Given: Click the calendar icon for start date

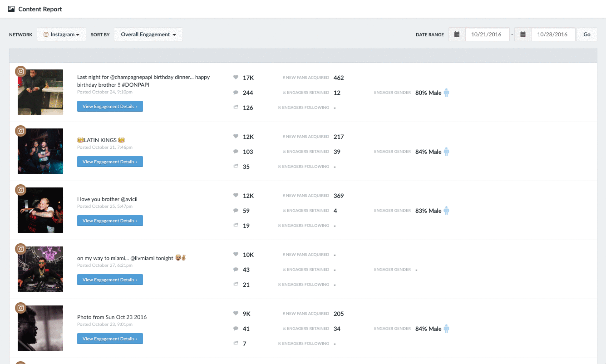Looking at the screenshot, I should pyautogui.click(x=457, y=34).
